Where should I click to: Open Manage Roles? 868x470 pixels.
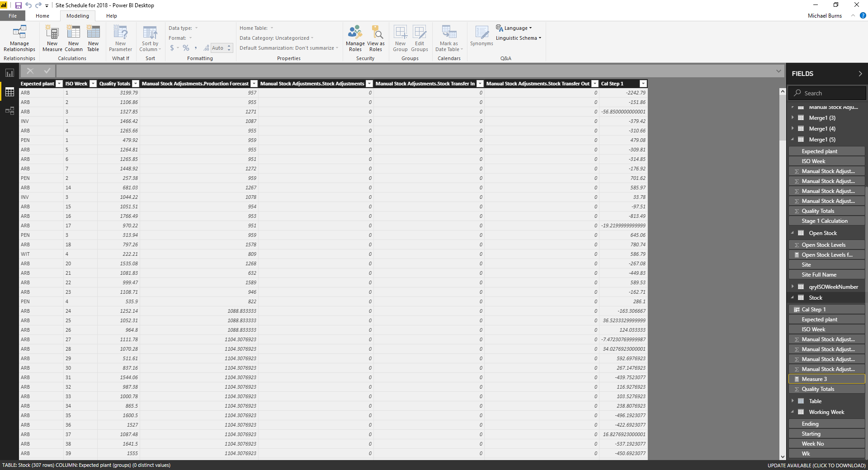tap(355, 39)
